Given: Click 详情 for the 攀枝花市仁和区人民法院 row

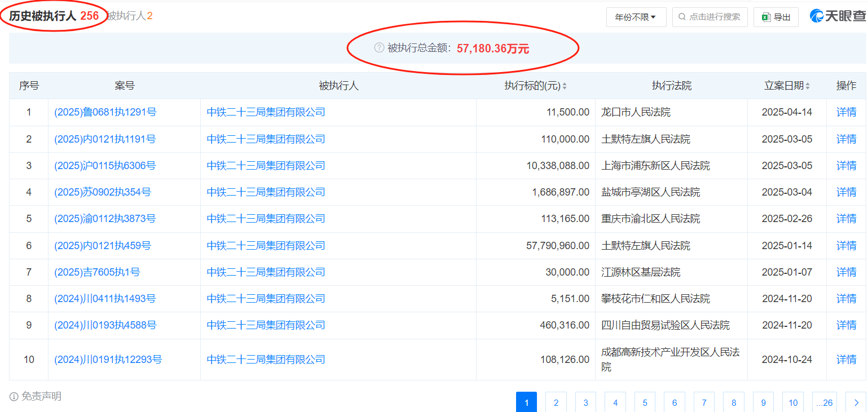Looking at the screenshot, I should tap(846, 298).
